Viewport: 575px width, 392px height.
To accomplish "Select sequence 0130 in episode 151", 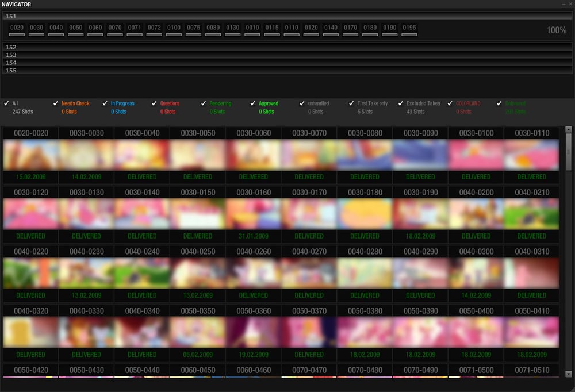I will pos(232,30).
